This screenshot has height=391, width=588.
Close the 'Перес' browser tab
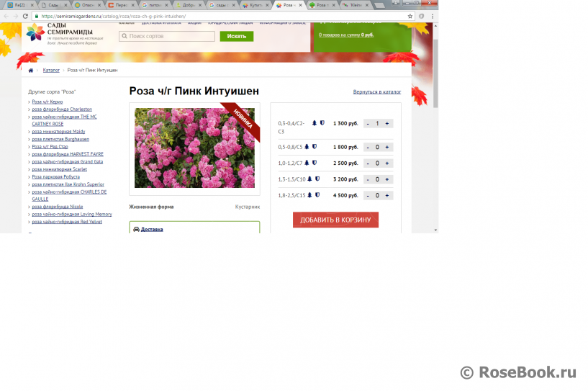132,5
